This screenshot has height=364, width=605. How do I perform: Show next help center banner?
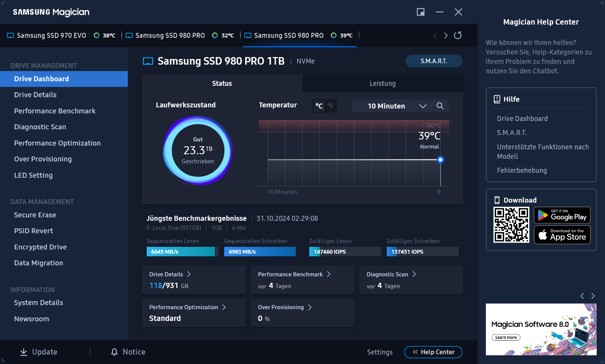(x=593, y=296)
